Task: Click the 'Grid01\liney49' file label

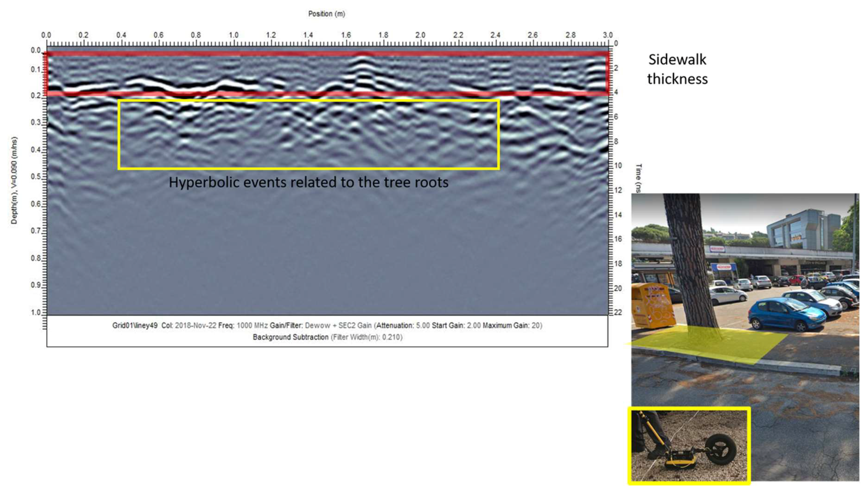Action: tap(135, 325)
